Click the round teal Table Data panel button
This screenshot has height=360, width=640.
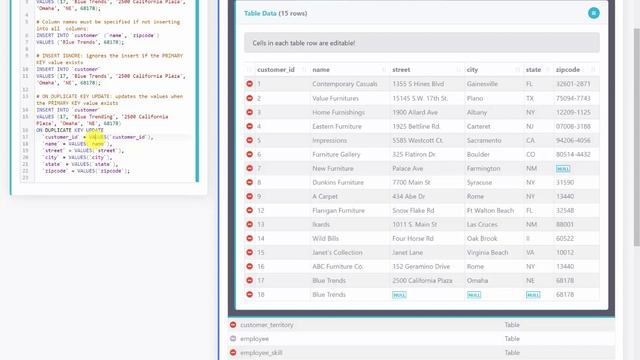[x=593, y=13]
